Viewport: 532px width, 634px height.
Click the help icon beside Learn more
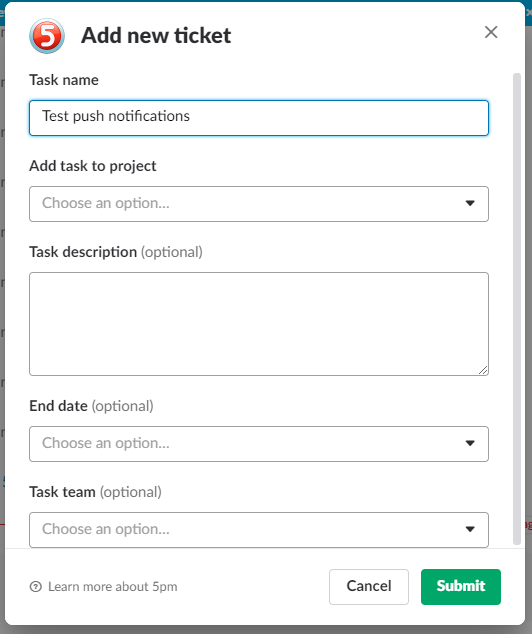click(x=36, y=586)
